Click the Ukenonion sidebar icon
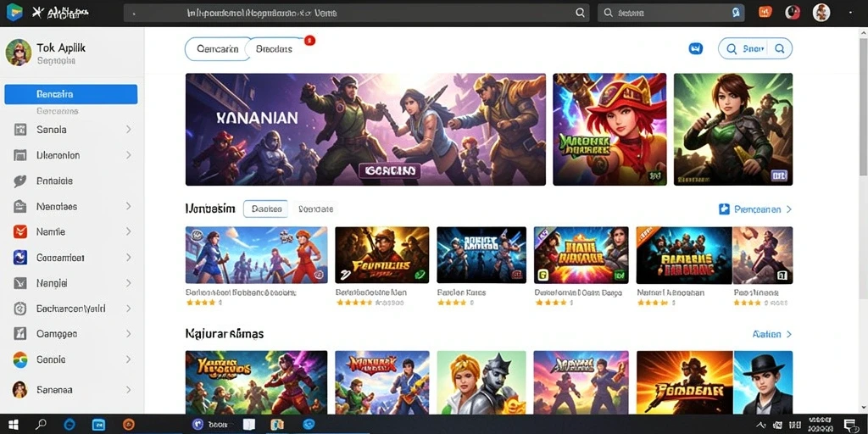Viewport: 868px width, 434px height. tap(20, 156)
